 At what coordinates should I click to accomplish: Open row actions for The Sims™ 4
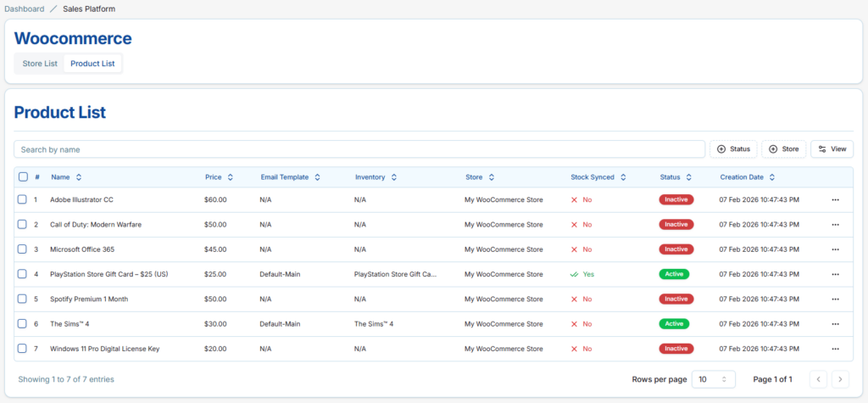point(835,324)
